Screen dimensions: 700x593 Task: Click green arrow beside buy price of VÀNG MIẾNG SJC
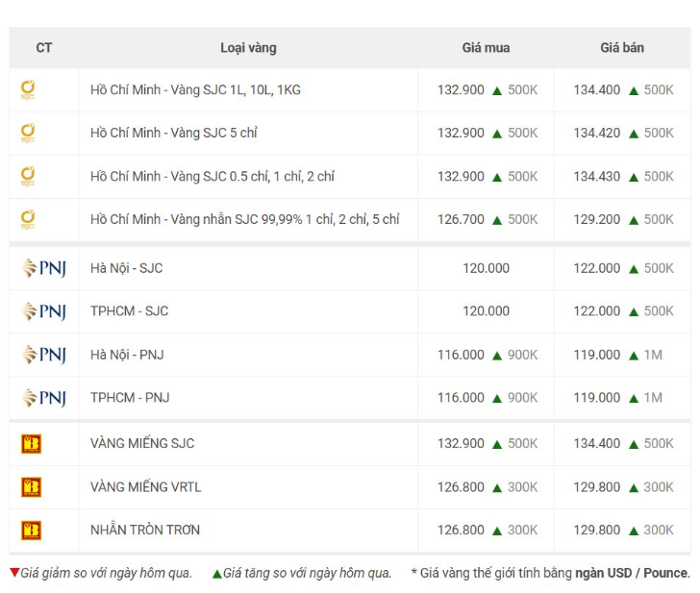point(497,444)
